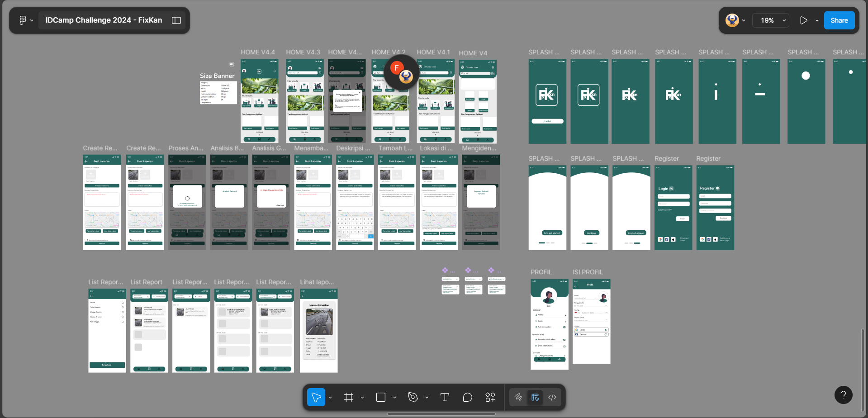
Task: Open the Actions icon in the toolbar
Action: coord(490,397)
